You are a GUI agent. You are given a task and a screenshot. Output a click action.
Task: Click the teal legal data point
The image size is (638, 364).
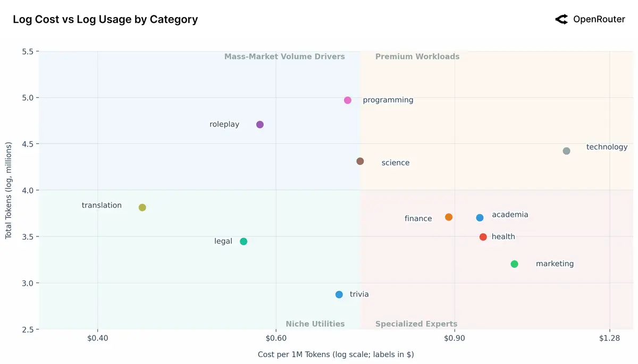[x=244, y=242]
